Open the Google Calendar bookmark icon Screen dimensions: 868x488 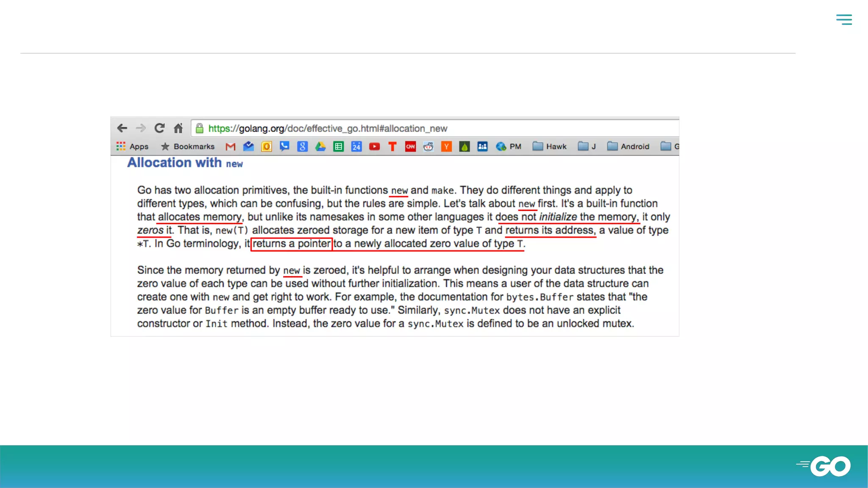[356, 147]
